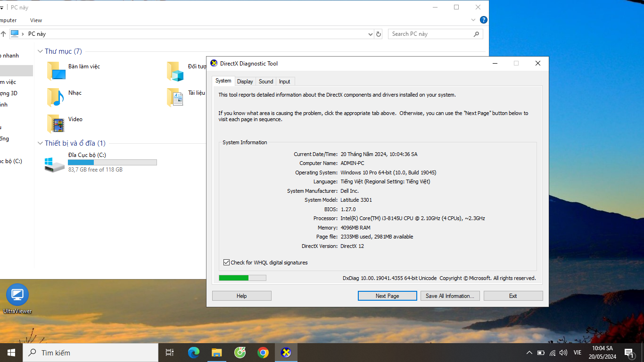The height and width of the screenshot is (362, 644).
Task: Collapse the Thiết bị và ổ đĩa group
Action: click(x=41, y=143)
